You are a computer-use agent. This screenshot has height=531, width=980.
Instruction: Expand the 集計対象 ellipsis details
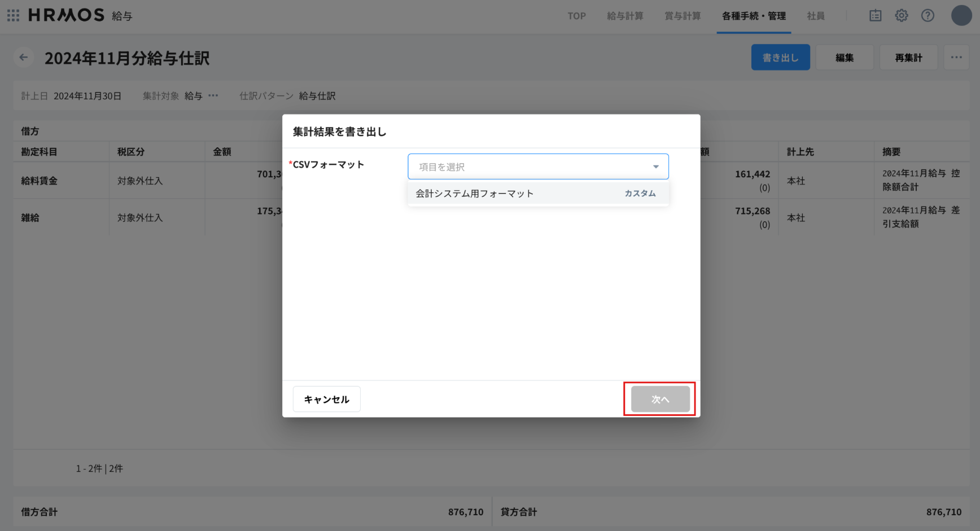(x=213, y=96)
